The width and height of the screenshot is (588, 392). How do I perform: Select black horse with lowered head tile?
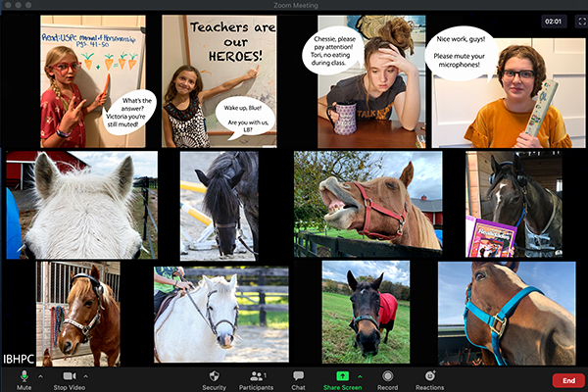(x=220, y=206)
